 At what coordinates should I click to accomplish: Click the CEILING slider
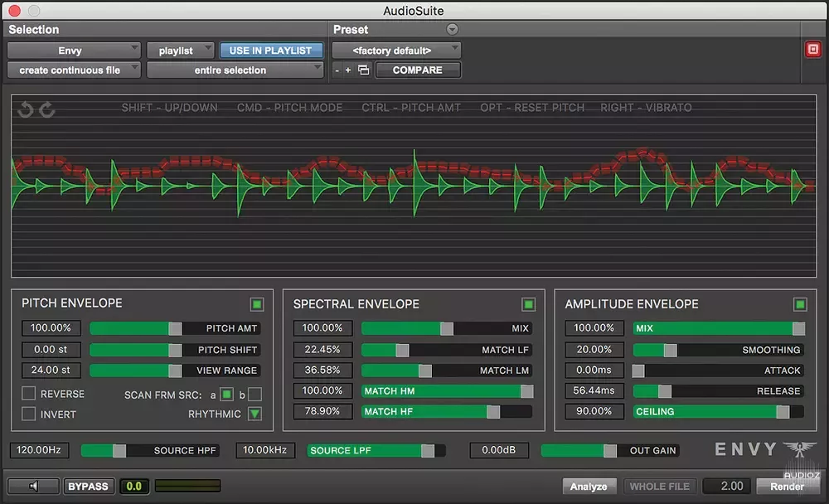[x=719, y=411]
